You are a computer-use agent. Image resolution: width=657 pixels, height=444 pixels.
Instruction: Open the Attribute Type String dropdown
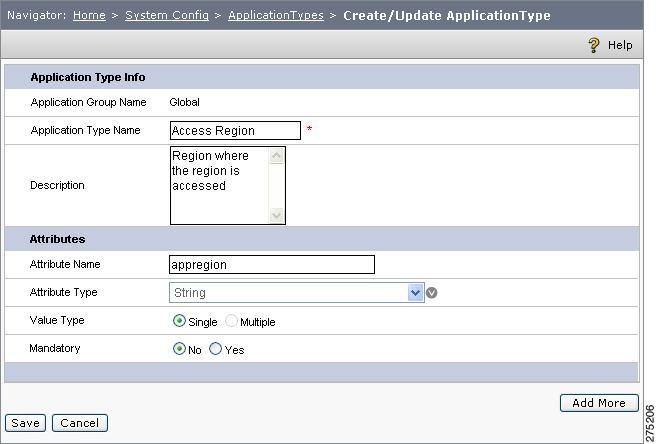297,292
